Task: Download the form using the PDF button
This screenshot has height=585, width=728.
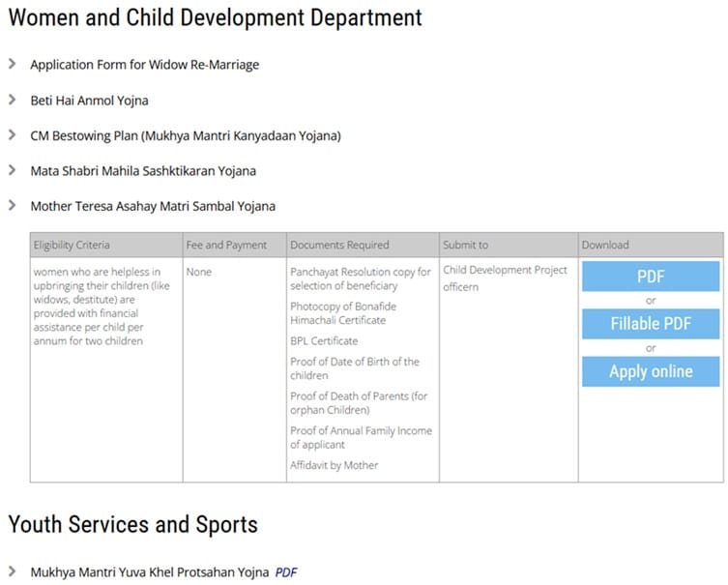Action: [651, 277]
